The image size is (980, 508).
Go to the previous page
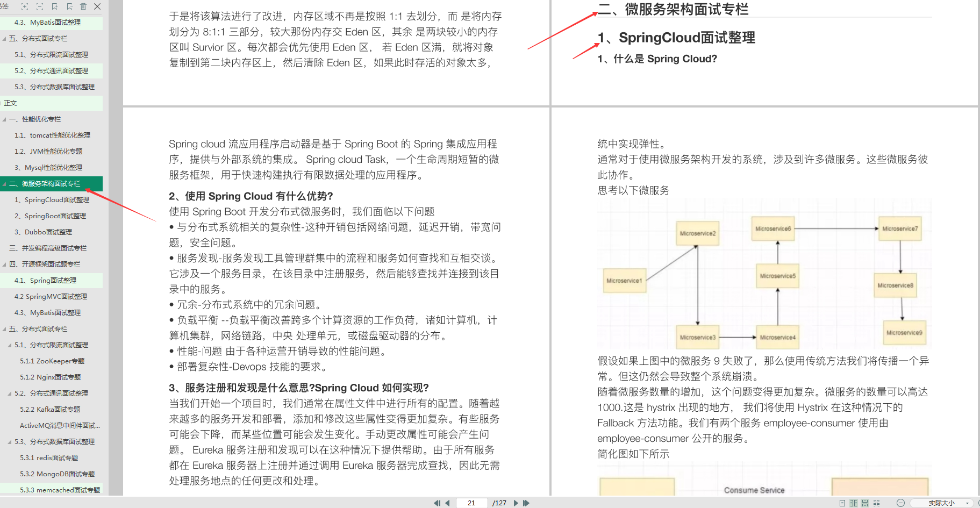pos(447,503)
